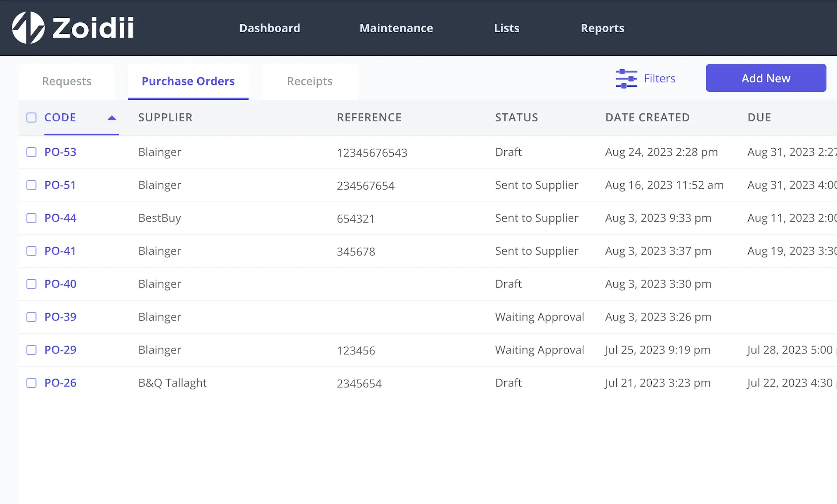Open the Filters slider icon

pyautogui.click(x=627, y=78)
